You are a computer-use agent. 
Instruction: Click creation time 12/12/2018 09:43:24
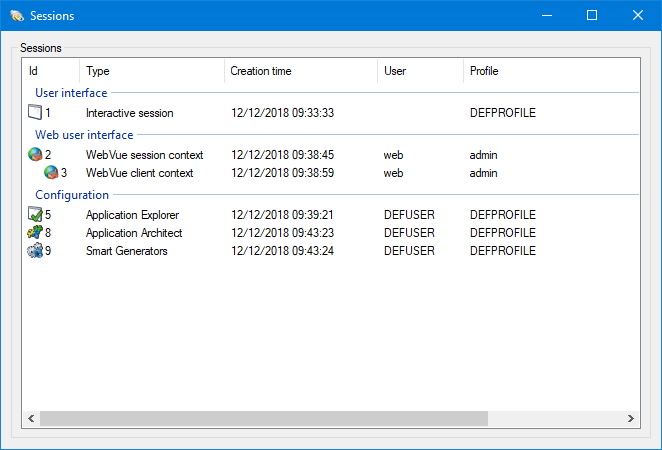(282, 251)
